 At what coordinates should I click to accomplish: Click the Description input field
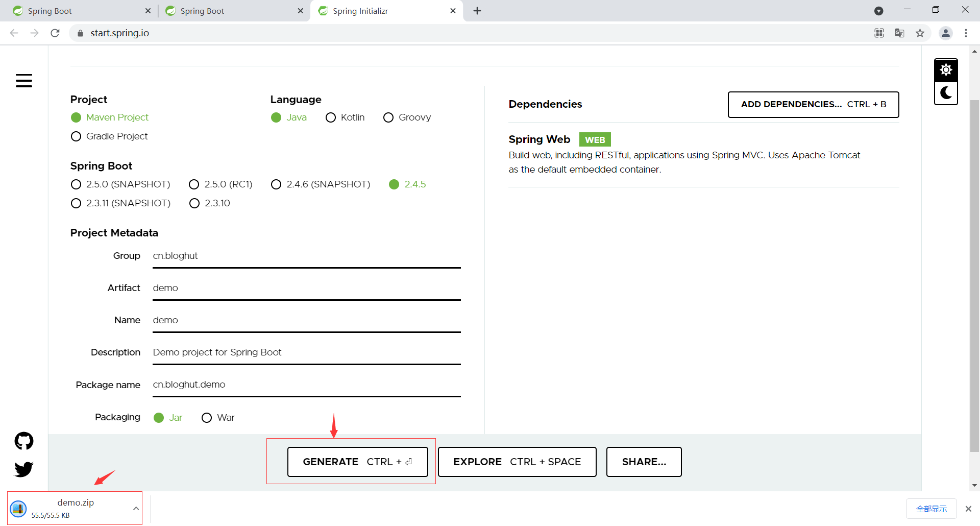307,352
